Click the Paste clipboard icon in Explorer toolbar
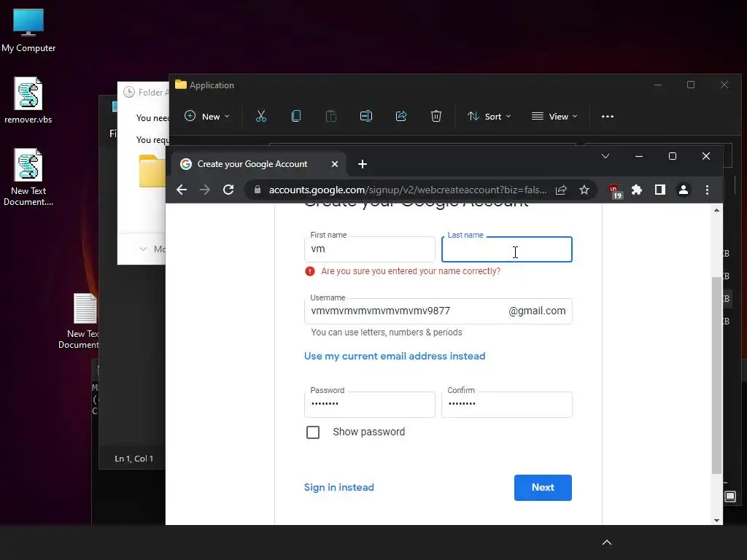 coord(330,116)
